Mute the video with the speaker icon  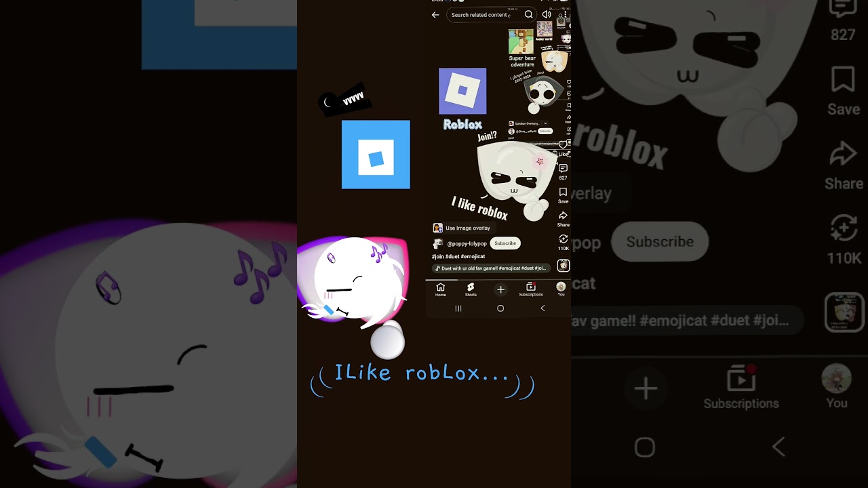[547, 15]
